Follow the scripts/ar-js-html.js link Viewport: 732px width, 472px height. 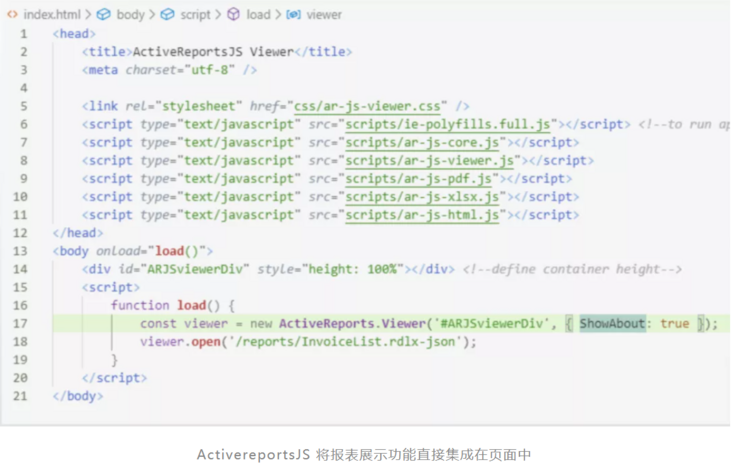coord(422,215)
